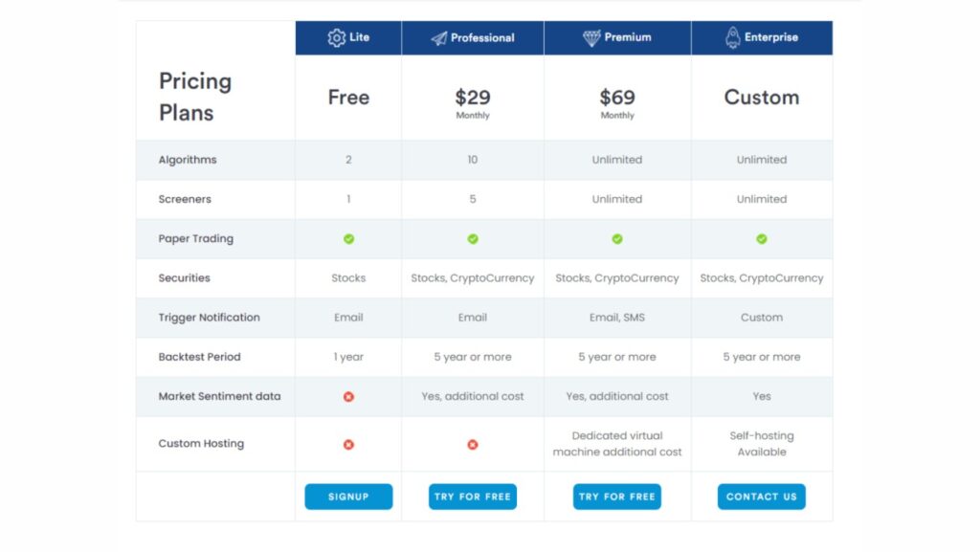Viewport: 980px width, 552px height.
Task: Toggle the Lite Custom Hosting cross
Action: coord(348,444)
